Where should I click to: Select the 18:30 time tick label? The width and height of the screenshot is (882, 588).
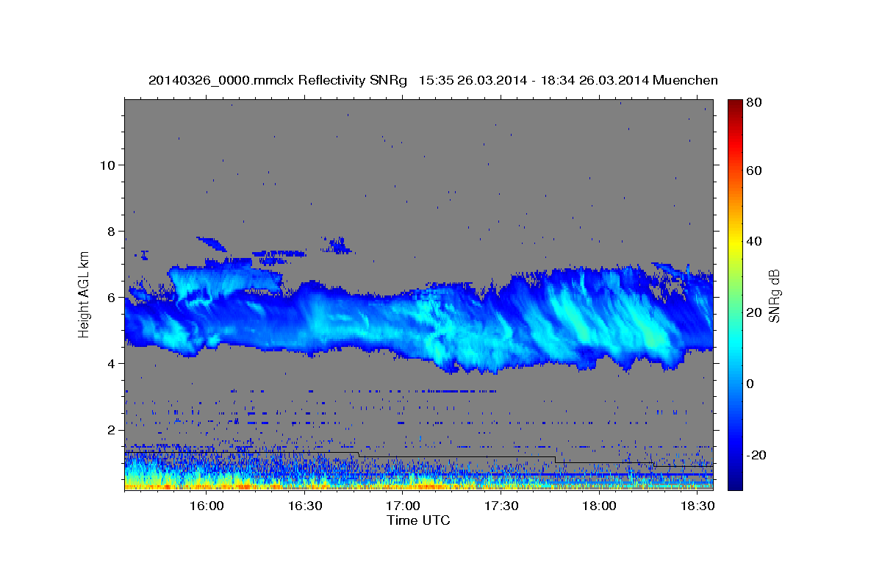click(698, 506)
